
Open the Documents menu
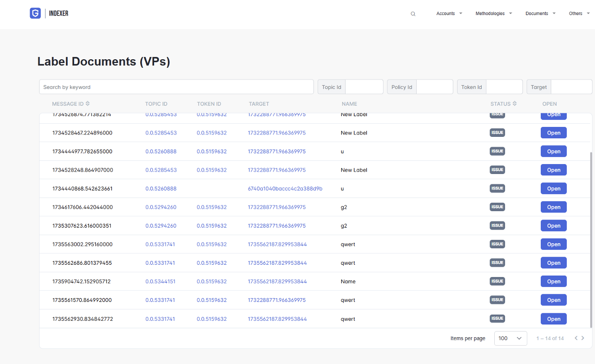[540, 14]
